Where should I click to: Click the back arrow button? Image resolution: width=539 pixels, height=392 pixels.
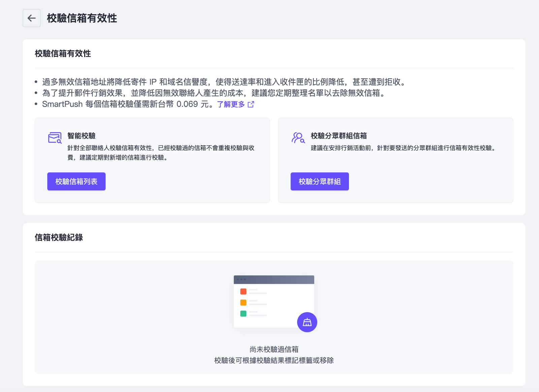pos(32,18)
